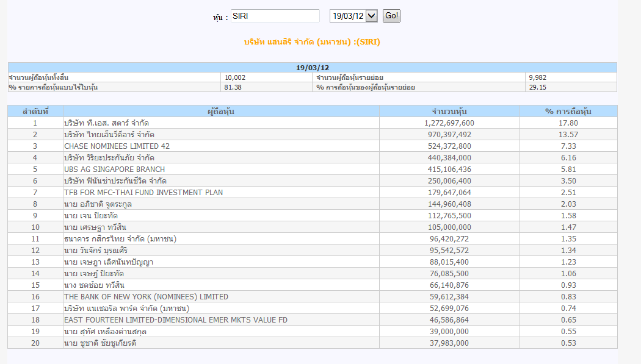Click holding percentage 3.50
Screen dimensions: 641x364
pos(568,181)
